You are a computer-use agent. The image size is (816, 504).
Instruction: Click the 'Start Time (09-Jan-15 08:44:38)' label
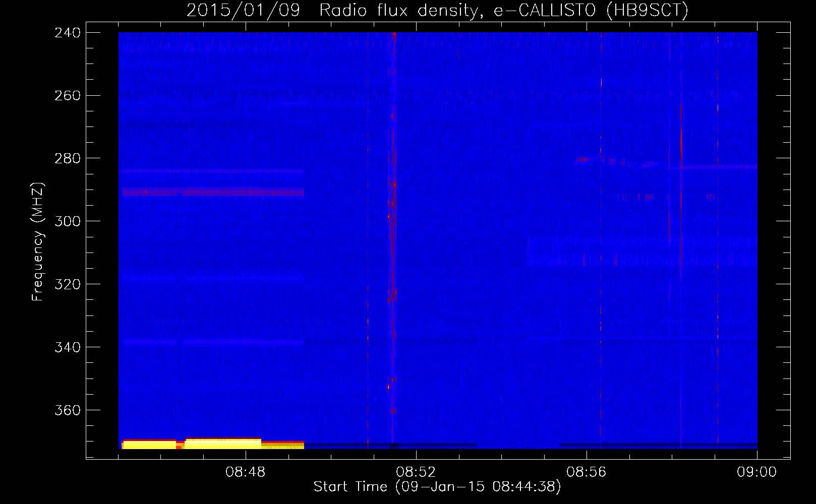[x=437, y=487]
